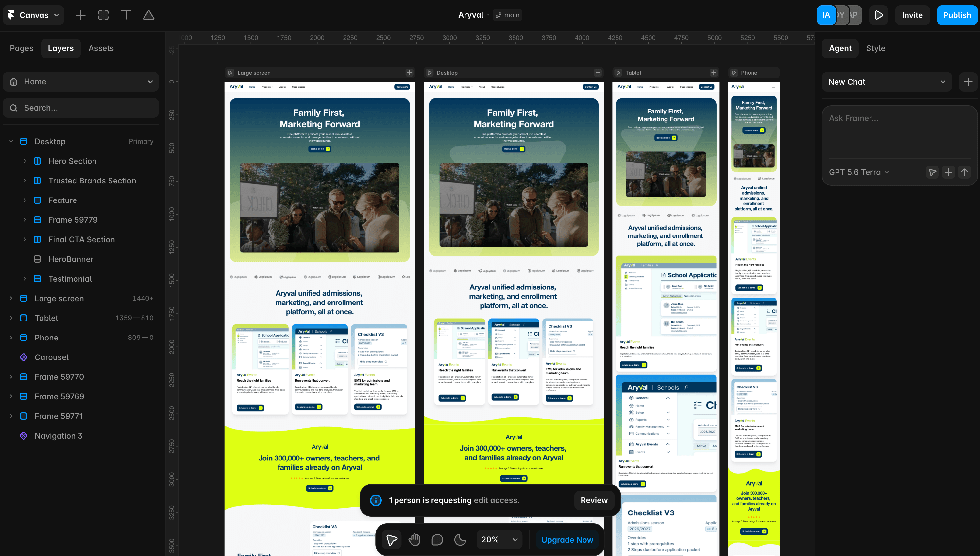Click the info icon in access notification
Viewport: 980px width, 556px height.
tap(376, 500)
